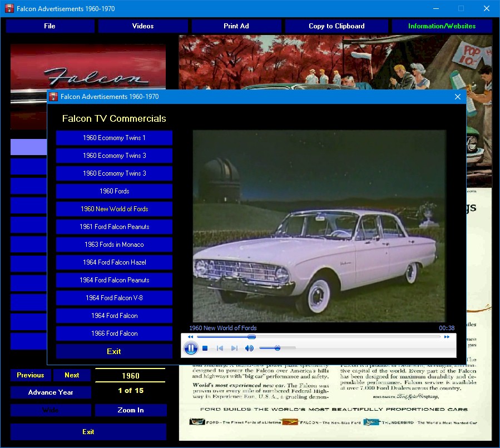Click 'Falcon TV Commercials' heading
The height and width of the screenshot is (448, 500).
coord(114,118)
